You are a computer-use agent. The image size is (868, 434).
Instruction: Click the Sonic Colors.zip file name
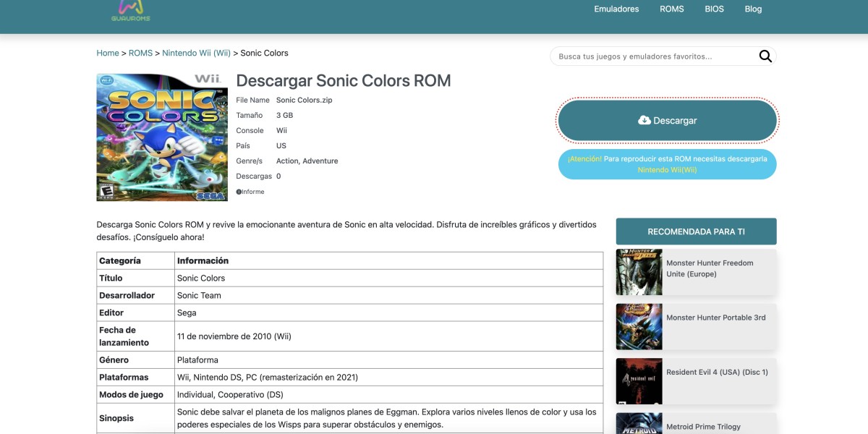click(x=305, y=100)
